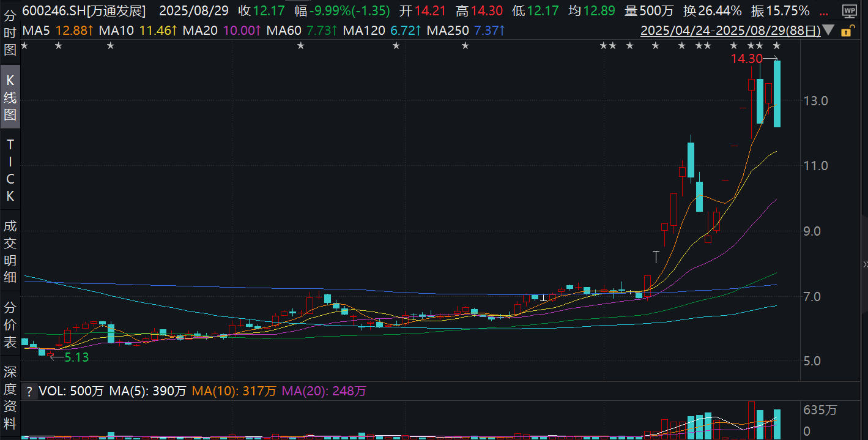
Task: Click the 600246.SH[万通发展] stock name
Action: (x=84, y=10)
